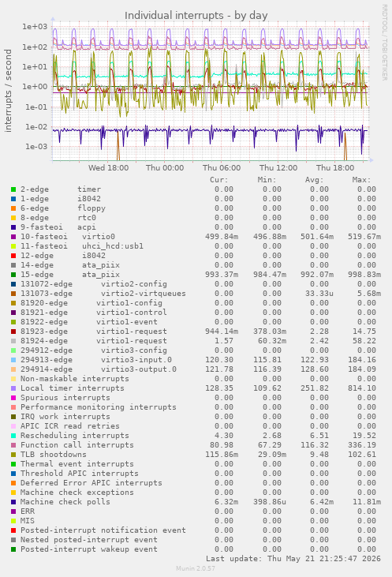Viewport: 392px width, 577px height.
Task: Click the Max: column header
Action: [x=361, y=180]
